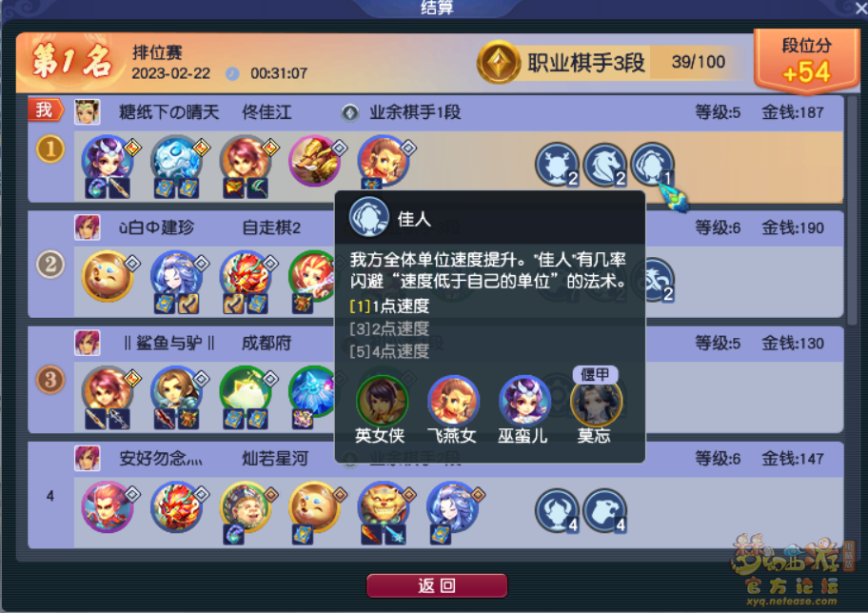
Task: Open player 安好勿念 avatar
Action: [88, 459]
